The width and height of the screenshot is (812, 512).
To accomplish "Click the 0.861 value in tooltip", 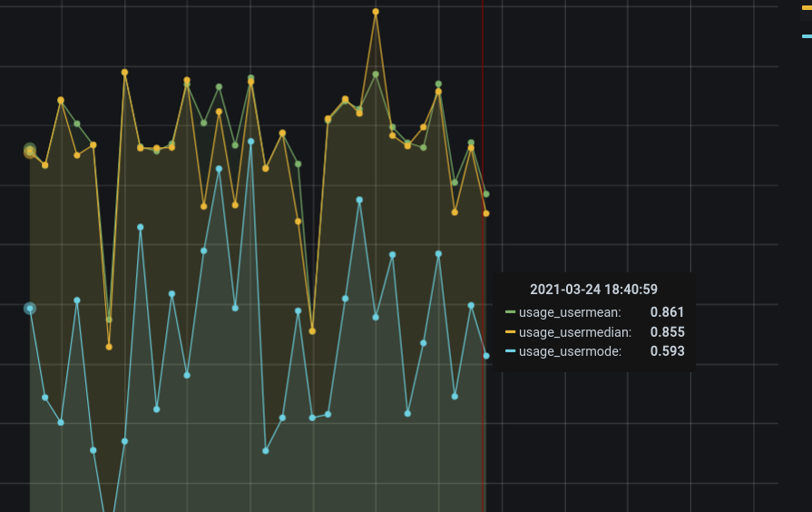I will click(x=667, y=312).
